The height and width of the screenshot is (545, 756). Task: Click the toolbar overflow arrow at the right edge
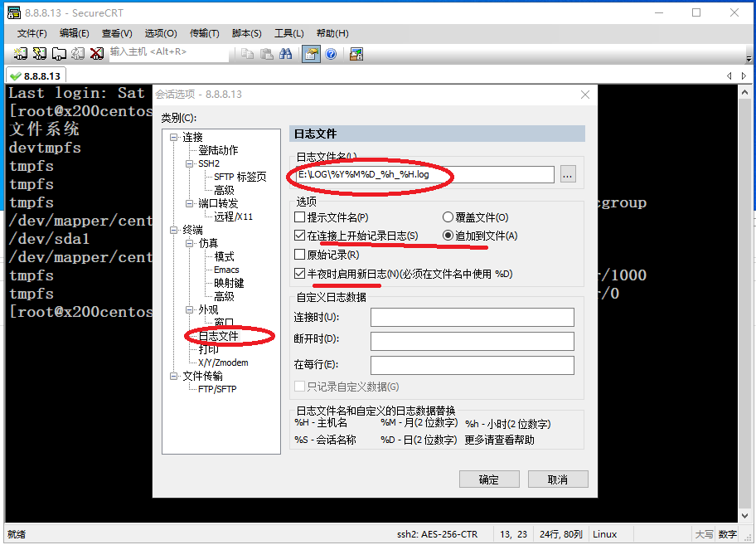point(749,60)
